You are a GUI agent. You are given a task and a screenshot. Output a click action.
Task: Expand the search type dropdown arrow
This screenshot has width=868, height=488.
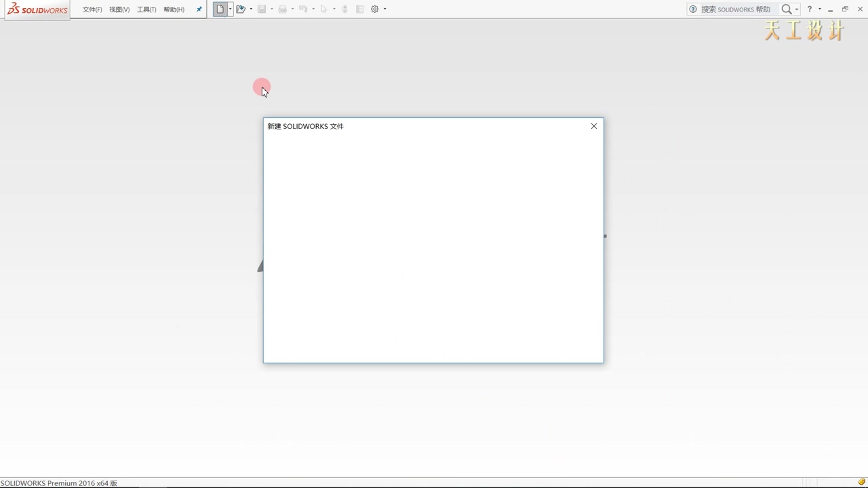(x=797, y=9)
